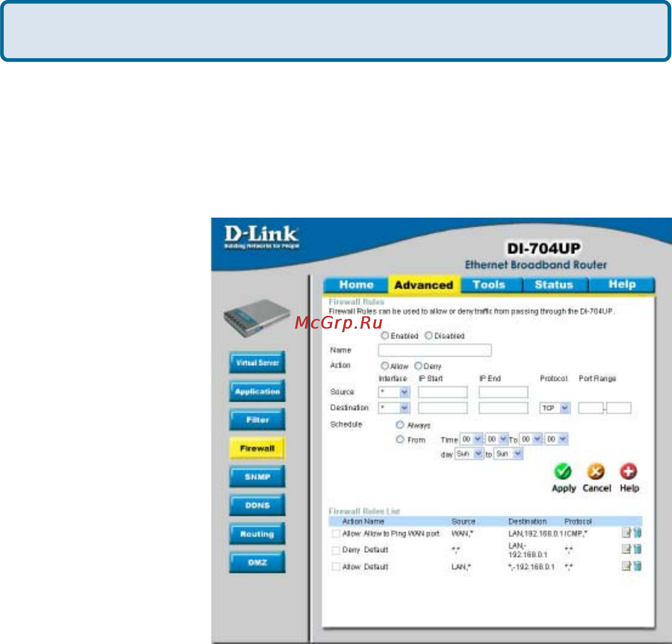This screenshot has height=644, width=672.
Task: Click the Source IP Start field
Action: [443, 392]
